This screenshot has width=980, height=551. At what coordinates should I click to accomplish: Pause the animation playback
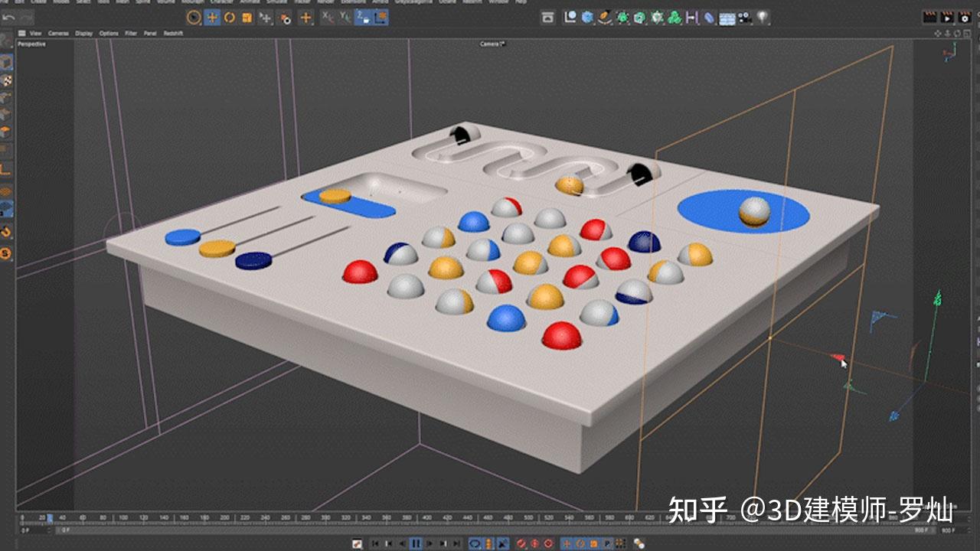point(417,544)
